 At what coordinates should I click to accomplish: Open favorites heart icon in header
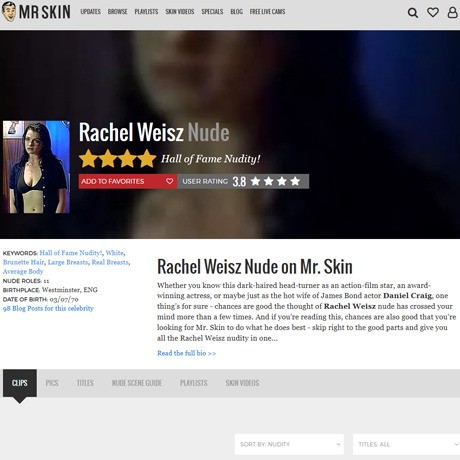tap(433, 12)
